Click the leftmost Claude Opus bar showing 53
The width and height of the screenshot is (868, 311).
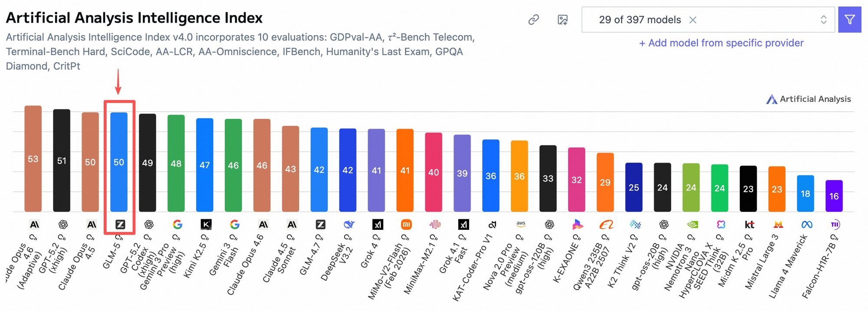tap(33, 159)
